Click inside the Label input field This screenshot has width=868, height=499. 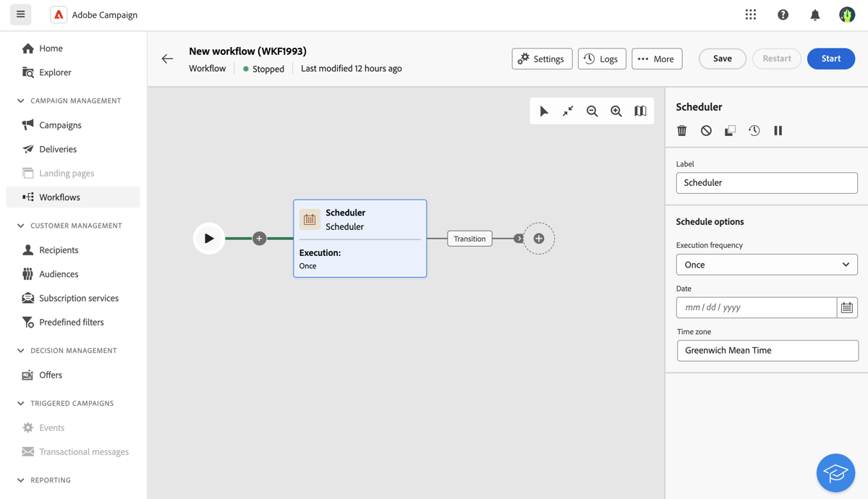click(766, 182)
